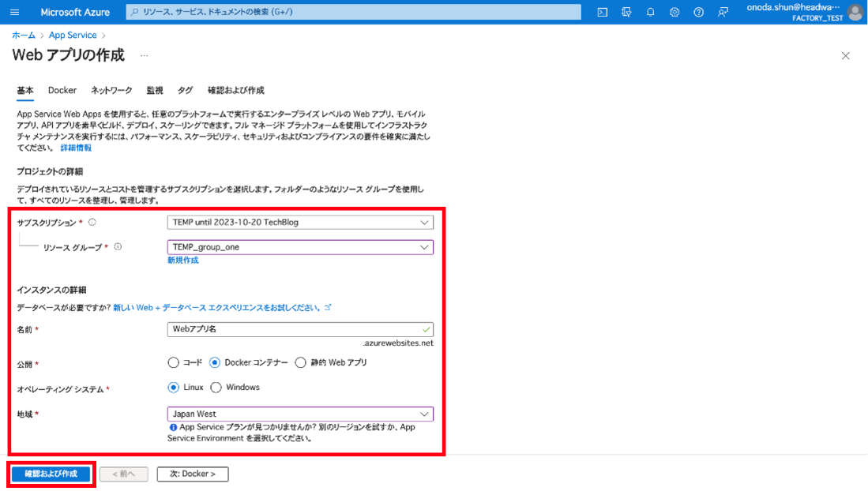
Task: Open the Azure portal hamburger menu
Action: click(15, 12)
